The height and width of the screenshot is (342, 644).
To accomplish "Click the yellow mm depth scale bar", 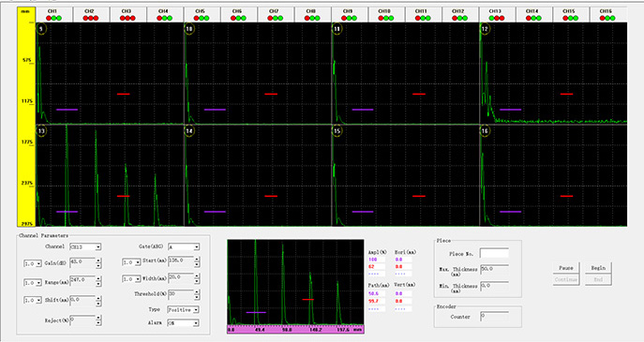I will 26,117.
